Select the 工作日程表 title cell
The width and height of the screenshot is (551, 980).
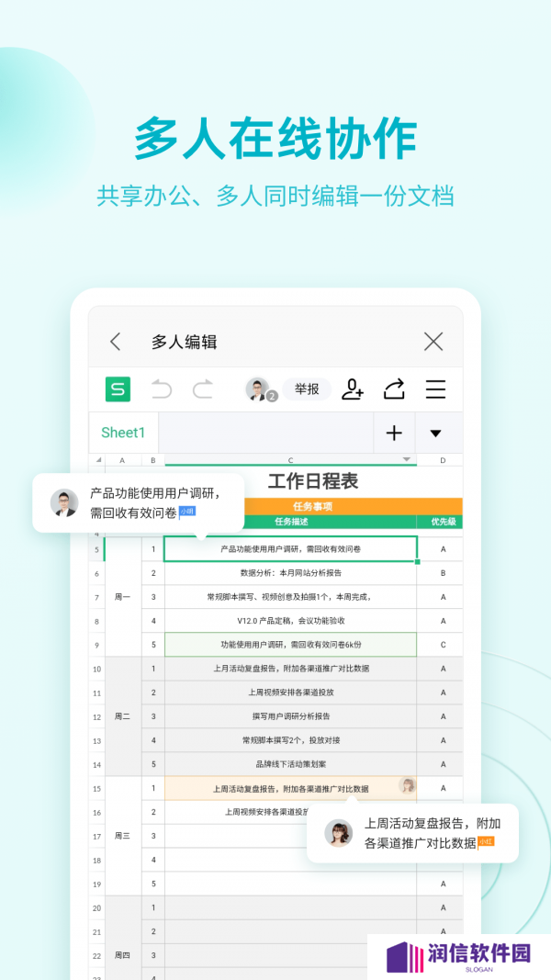313,481
